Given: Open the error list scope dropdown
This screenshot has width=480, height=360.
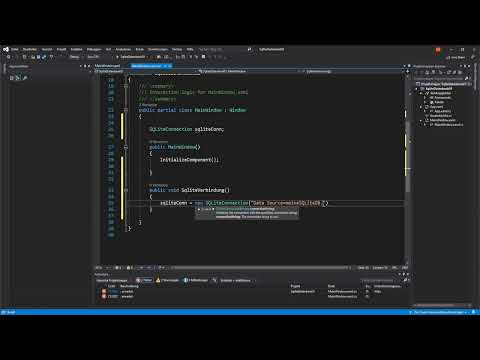Looking at the screenshot, I should click(x=114, y=280).
